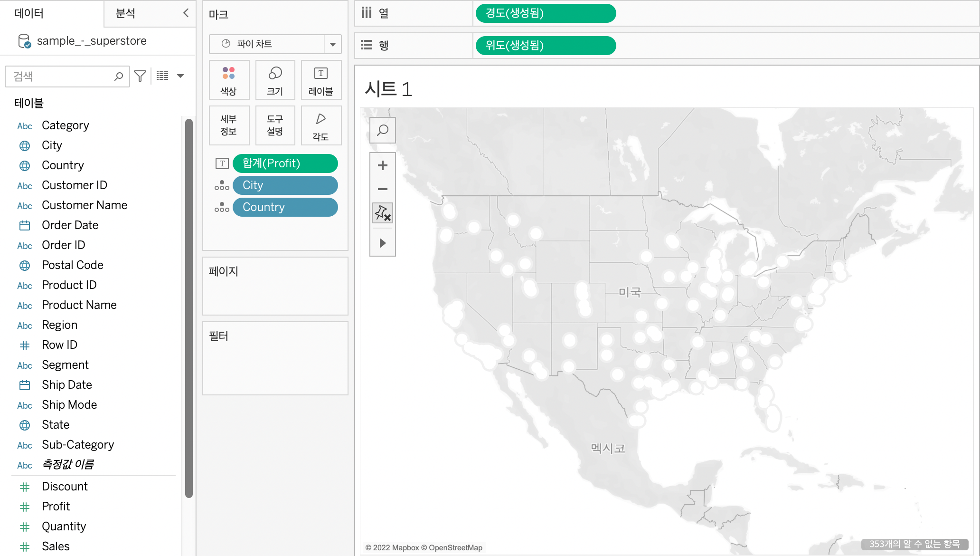
Task: Switch to the Data (데이터) tab
Action: 29,13
